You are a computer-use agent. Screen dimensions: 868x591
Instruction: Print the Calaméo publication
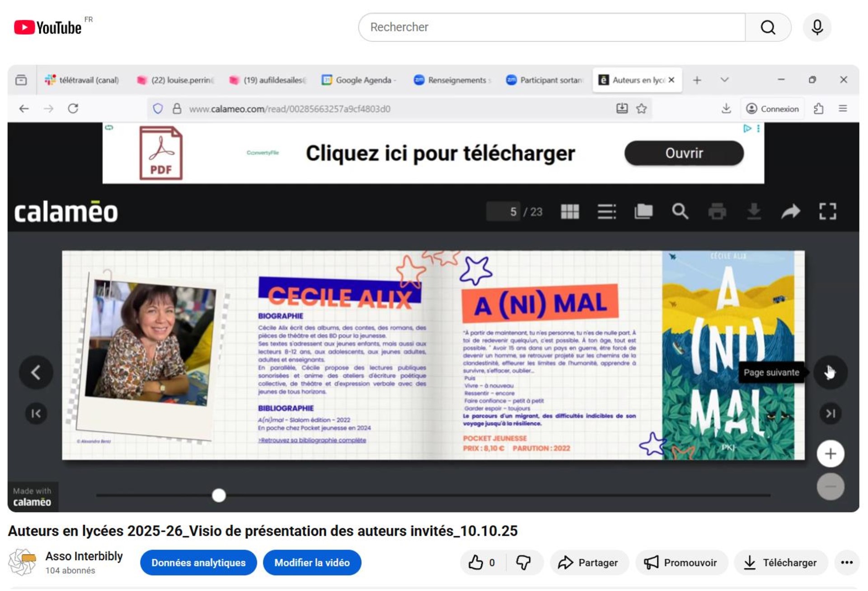pyautogui.click(x=718, y=211)
